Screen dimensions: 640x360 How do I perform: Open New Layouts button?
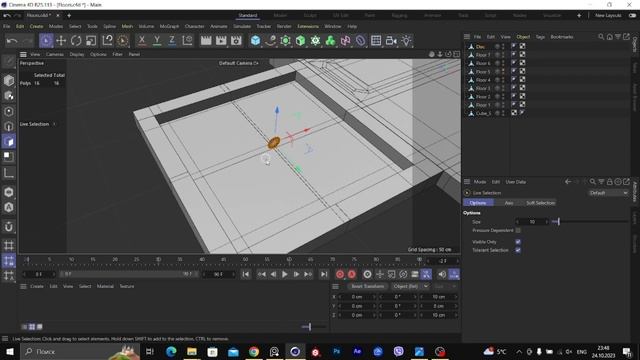pos(608,15)
